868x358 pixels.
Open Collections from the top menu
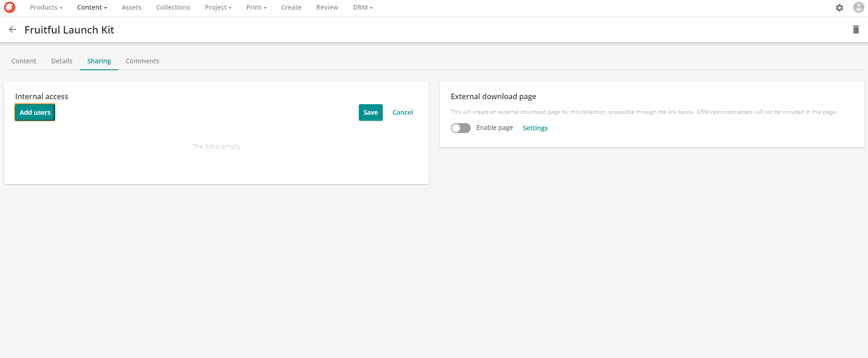point(173,7)
